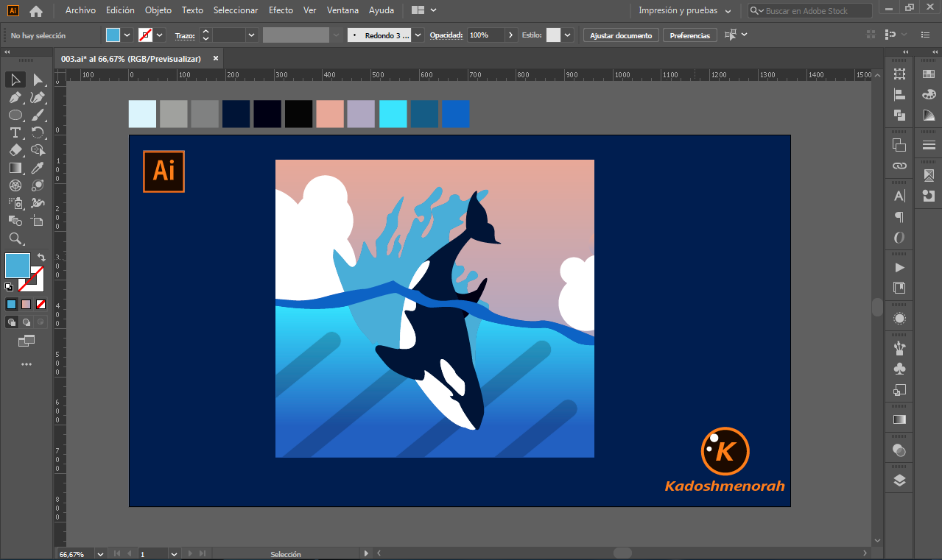The height and width of the screenshot is (560, 942).
Task: Select the 003.ai document tab
Action: (x=130, y=59)
